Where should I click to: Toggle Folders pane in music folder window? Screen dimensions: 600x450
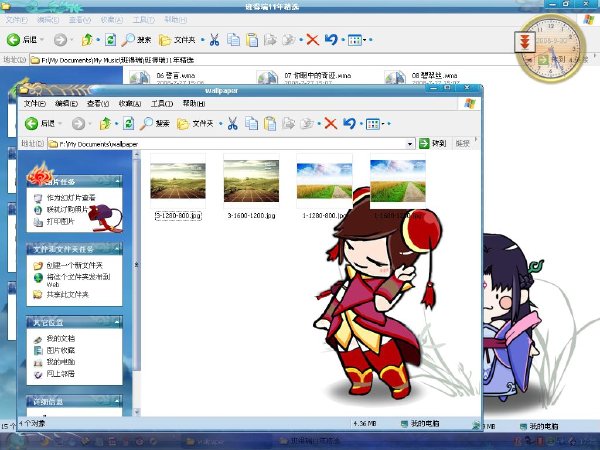(x=177, y=39)
